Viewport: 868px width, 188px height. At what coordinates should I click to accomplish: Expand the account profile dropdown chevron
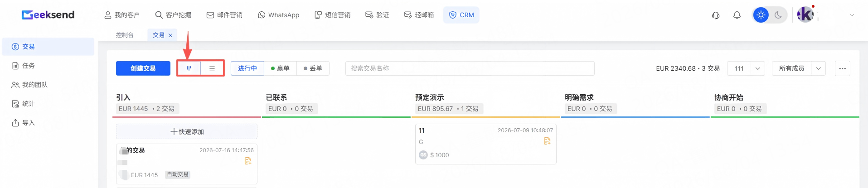click(852, 15)
